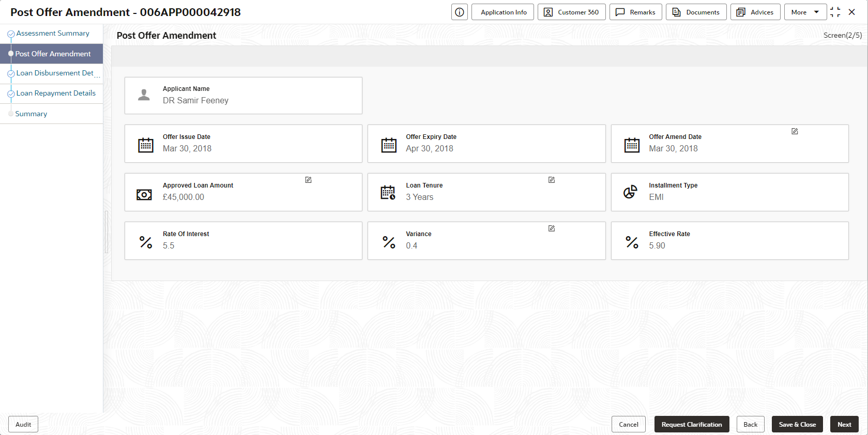Open Customer 360 view

pos(572,12)
